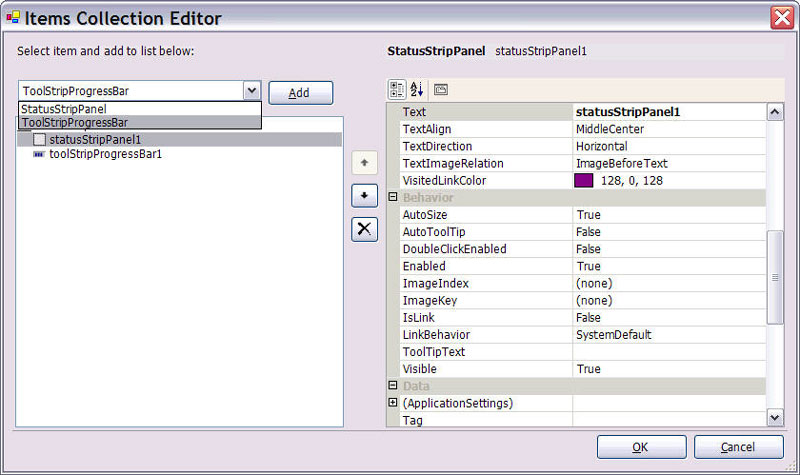This screenshot has width=800, height=475.
Task: Select the TextAlign property name
Action: (x=427, y=129)
